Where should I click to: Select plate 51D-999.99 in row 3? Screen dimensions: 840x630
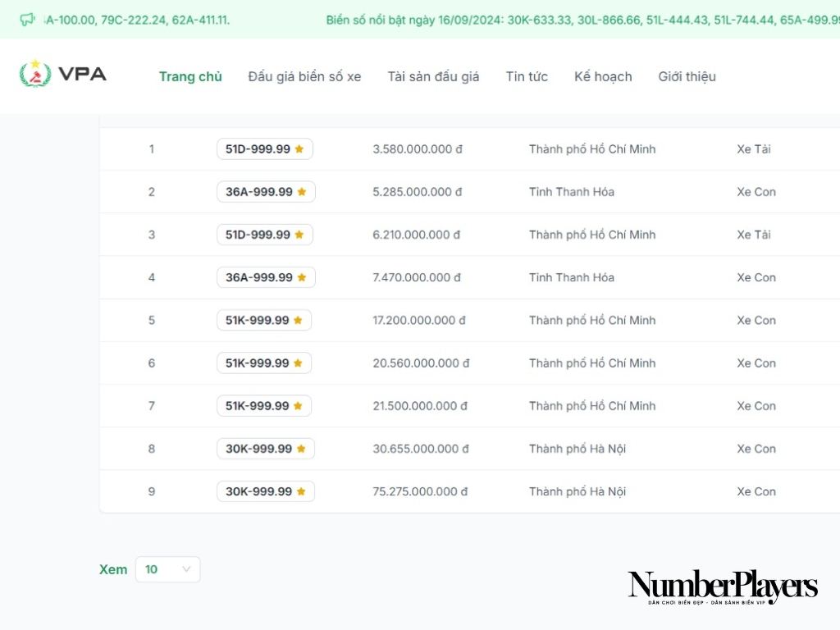(258, 235)
